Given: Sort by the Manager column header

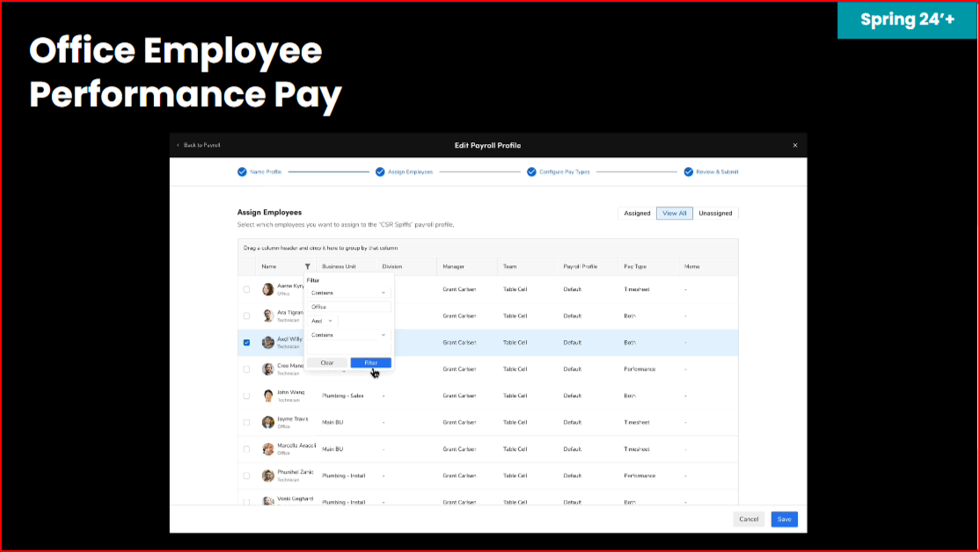Looking at the screenshot, I should pos(453,266).
